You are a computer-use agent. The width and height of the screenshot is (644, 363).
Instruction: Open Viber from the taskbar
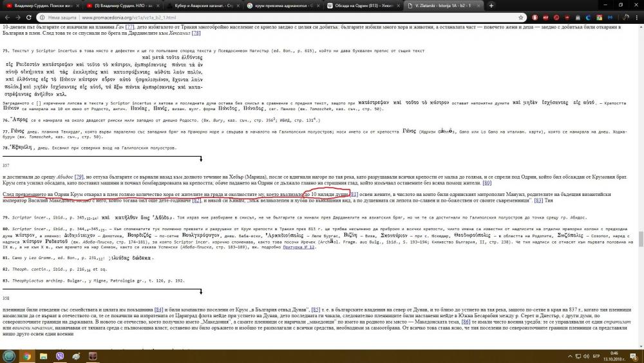pos(59,356)
